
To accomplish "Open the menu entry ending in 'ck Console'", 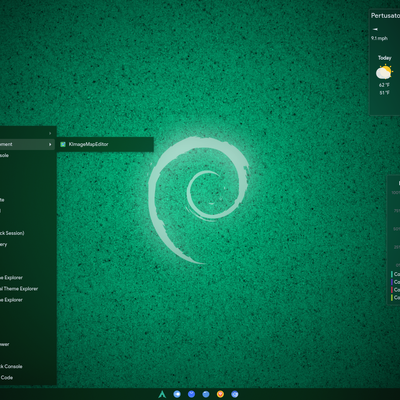I will coord(27,366).
